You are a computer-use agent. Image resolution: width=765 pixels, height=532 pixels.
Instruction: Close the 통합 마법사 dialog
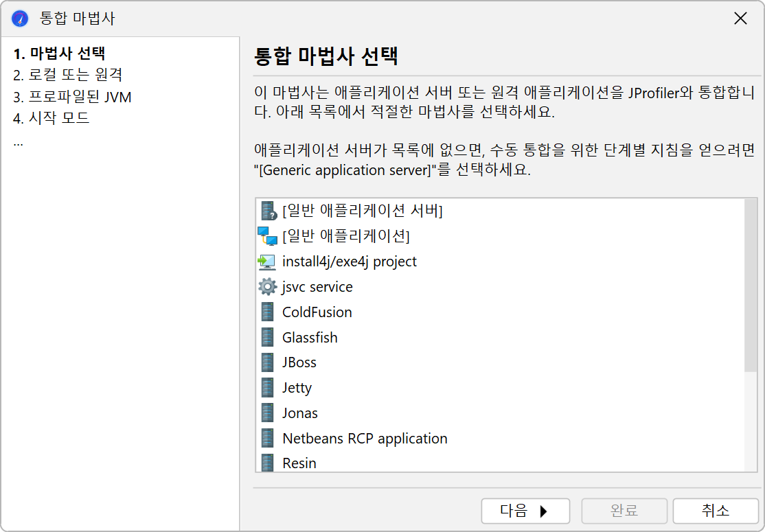tap(740, 19)
